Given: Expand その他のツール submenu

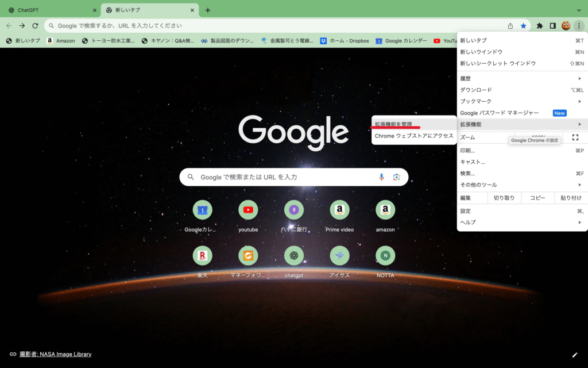Looking at the screenshot, I should coord(522,185).
